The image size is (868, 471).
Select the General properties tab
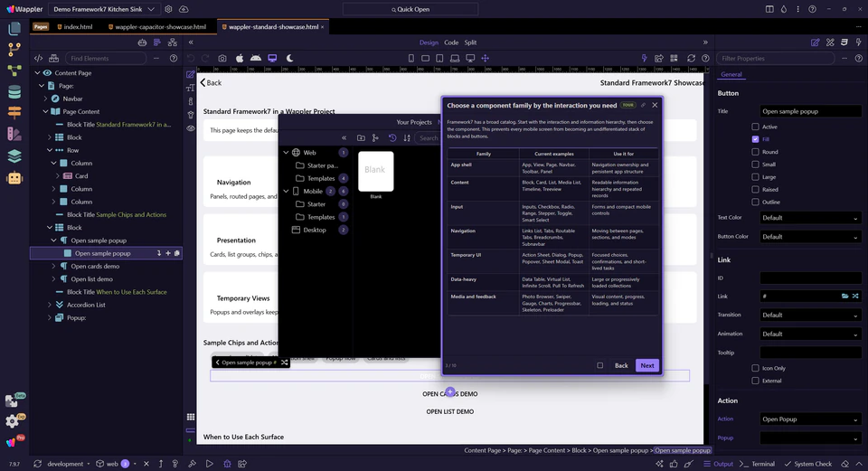tap(731, 74)
